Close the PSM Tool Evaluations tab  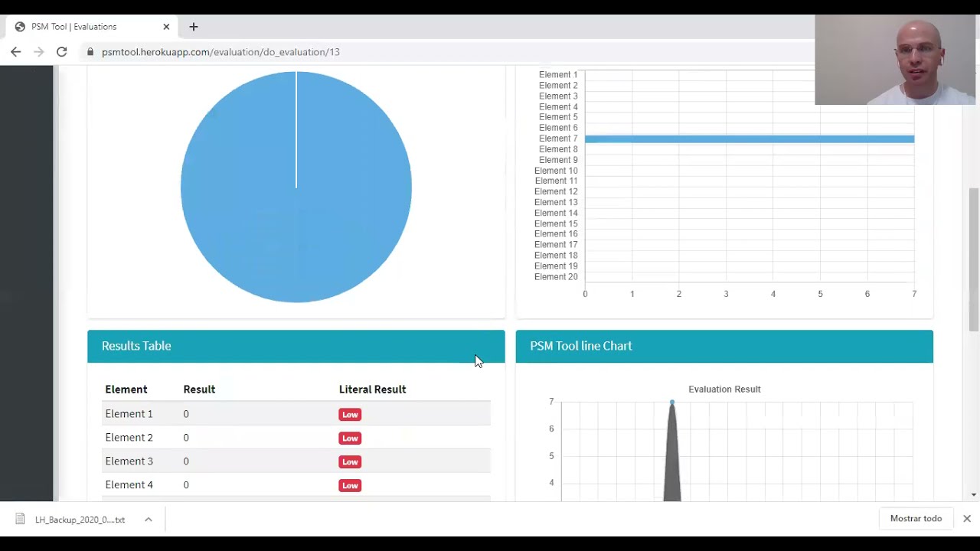click(x=166, y=27)
